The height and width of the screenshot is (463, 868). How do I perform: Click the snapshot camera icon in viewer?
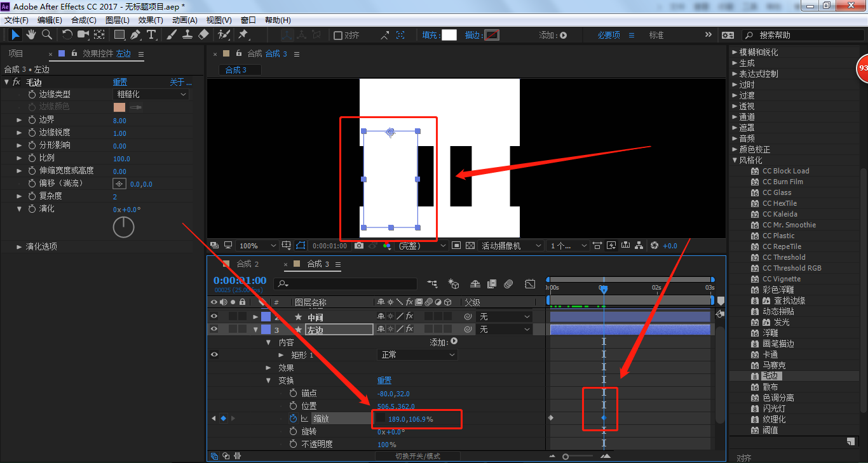[359, 246]
